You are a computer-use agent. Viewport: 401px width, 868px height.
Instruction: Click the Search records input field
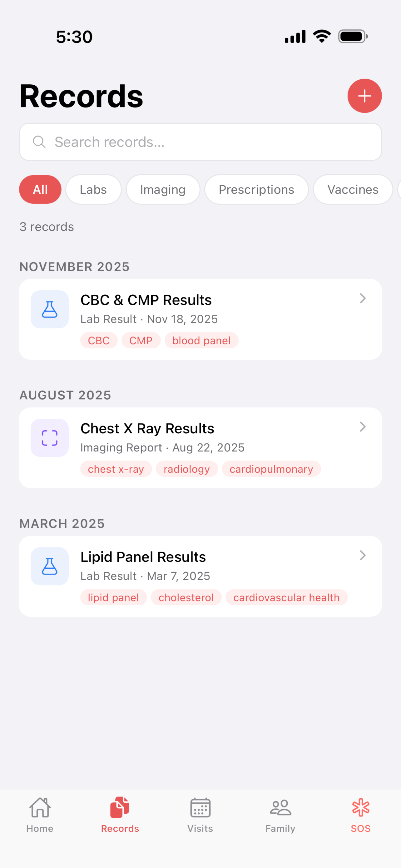pyautogui.click(x=200, y=142)
